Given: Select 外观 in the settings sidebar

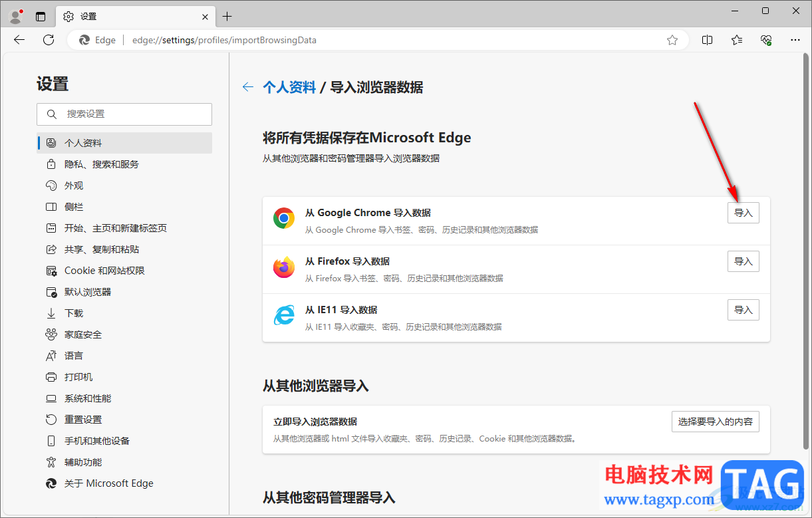Looking at the screenshot, I should pyautogui.click(x=73, y=185).
